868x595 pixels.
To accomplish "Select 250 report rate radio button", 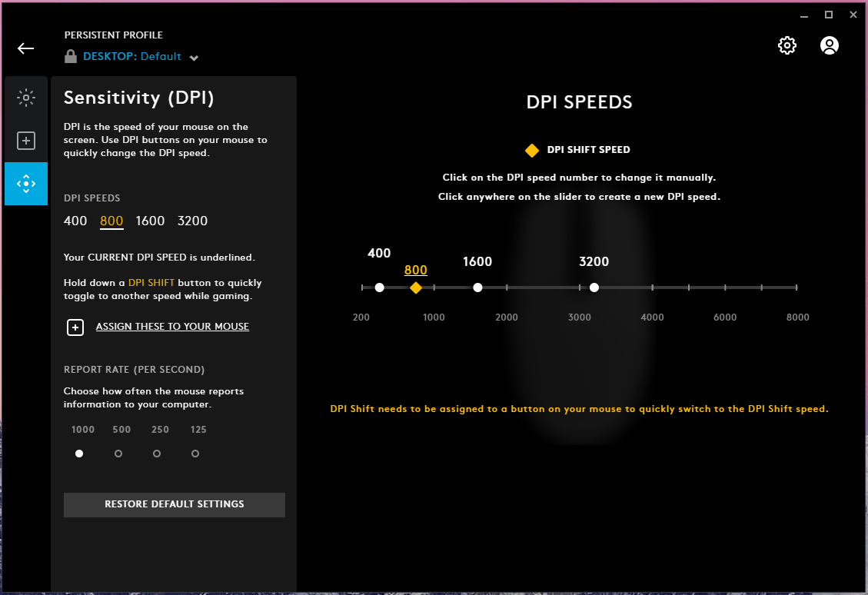I will pyautogui.click(x=157, y=454).
